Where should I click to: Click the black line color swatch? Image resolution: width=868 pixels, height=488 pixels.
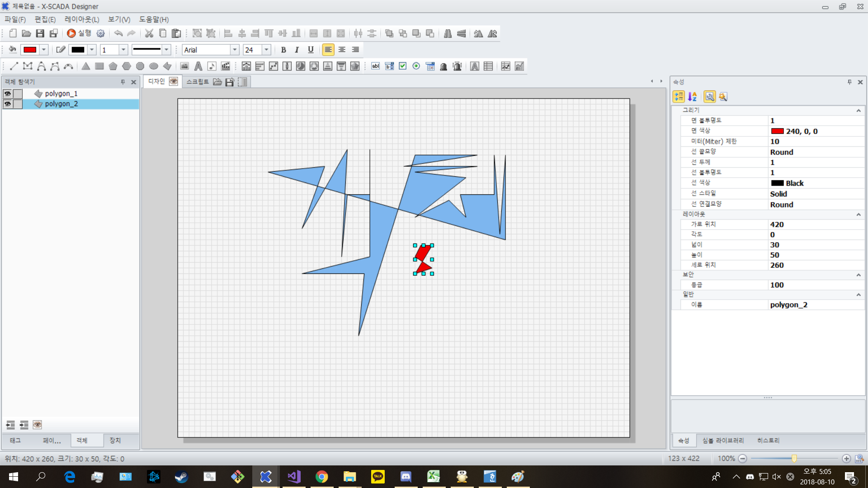click(x=78, y=50)
